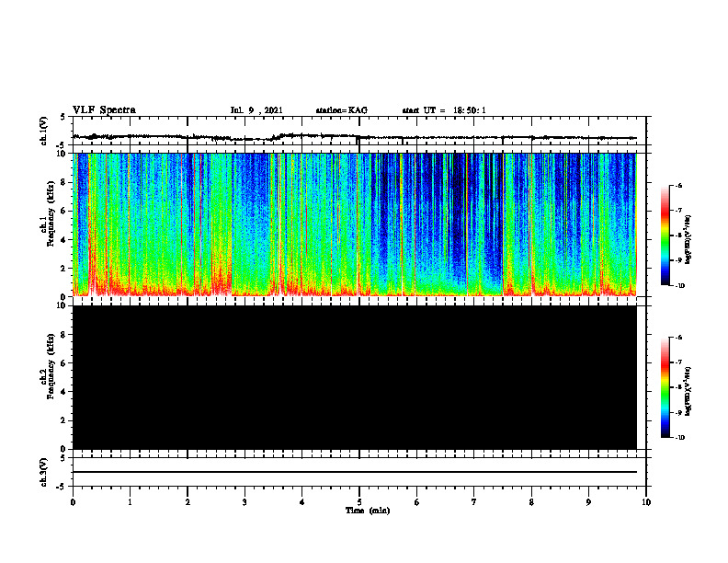Screen dimensions: 728x563
Task: Click time axis tick label "5"
Action: tap(359, 502)
